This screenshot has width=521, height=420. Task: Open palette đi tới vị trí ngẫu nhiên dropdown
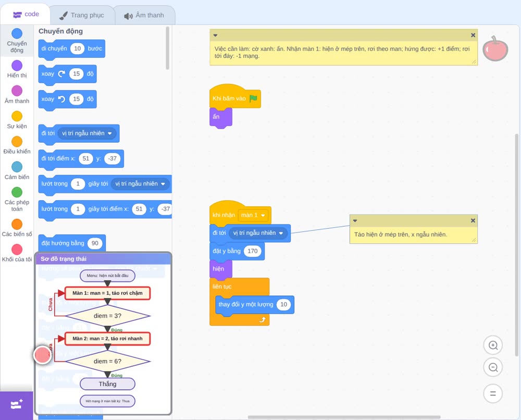(87, 133)
